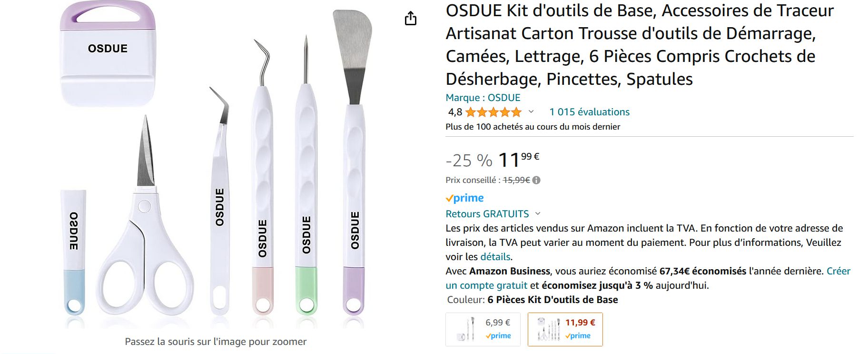Click the Prime badge in 6,99 € option
This screenshot has height=354, width=868.
point(498,336)
